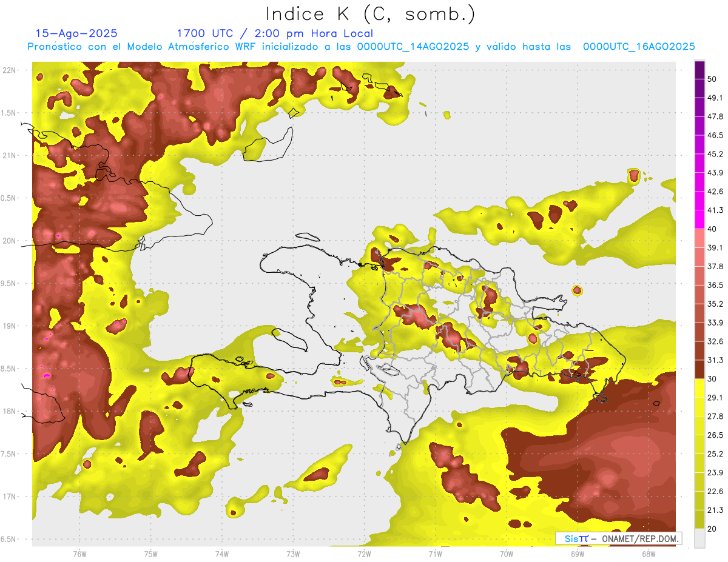Click the latitude axis label "21N"
This screenshot has height=562, width=728.
[x=9, y=155]
